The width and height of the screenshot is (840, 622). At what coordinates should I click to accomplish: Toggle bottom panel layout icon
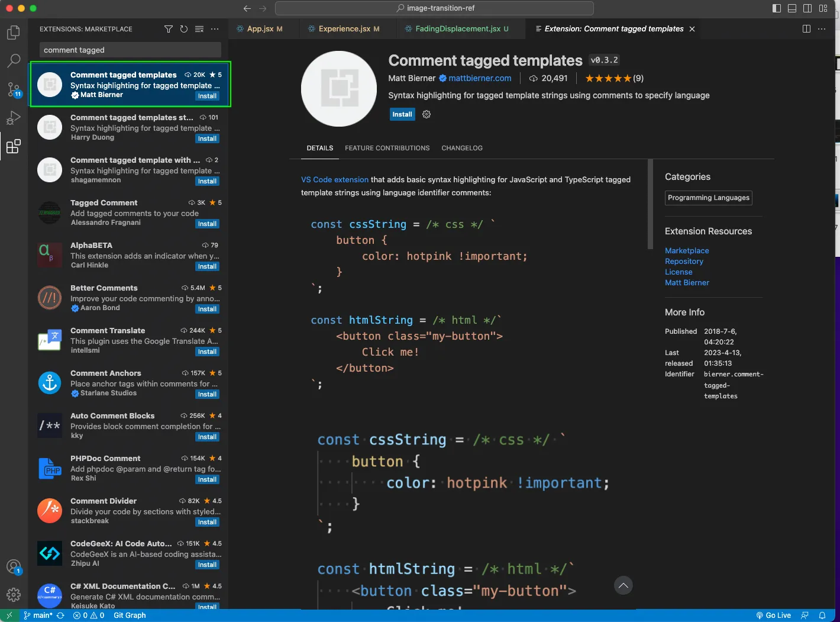(792, 8)
